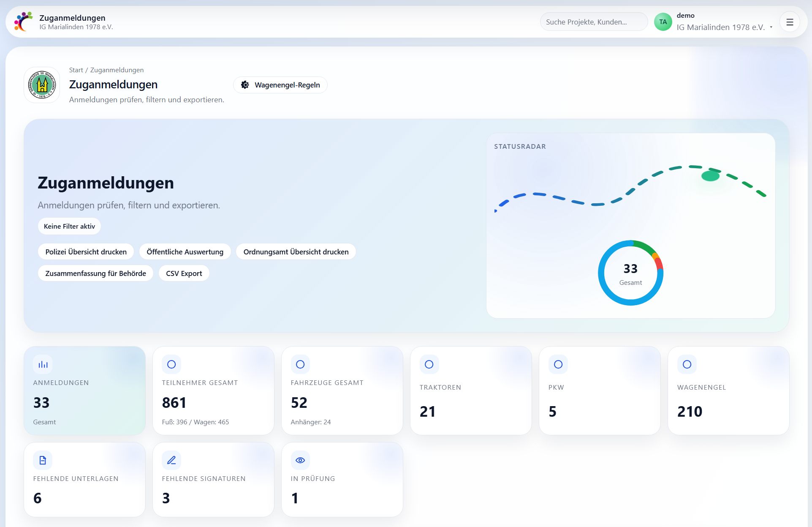812x527 pixels.
Task: Click the Keine Filter aktiv chip
Action: click(69, 226)
